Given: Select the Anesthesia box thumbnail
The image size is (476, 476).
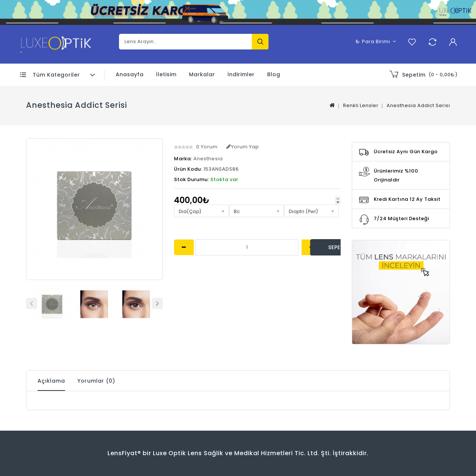Looking at the screenshot, I should [52, 304].
